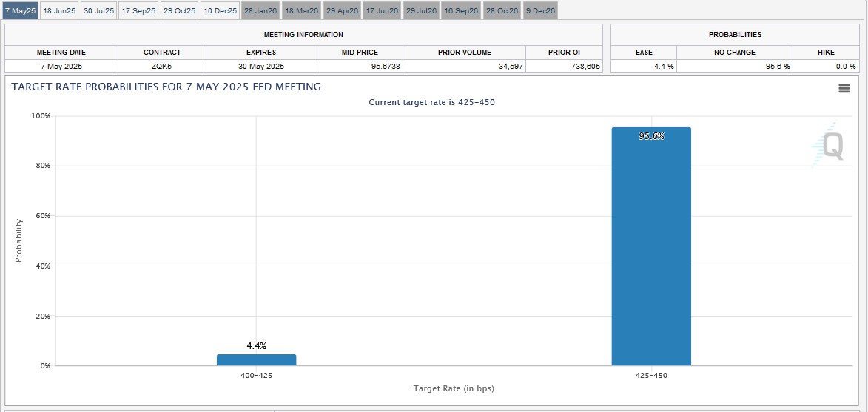Click the 4.4 % ease probability cell

[644, 67]
